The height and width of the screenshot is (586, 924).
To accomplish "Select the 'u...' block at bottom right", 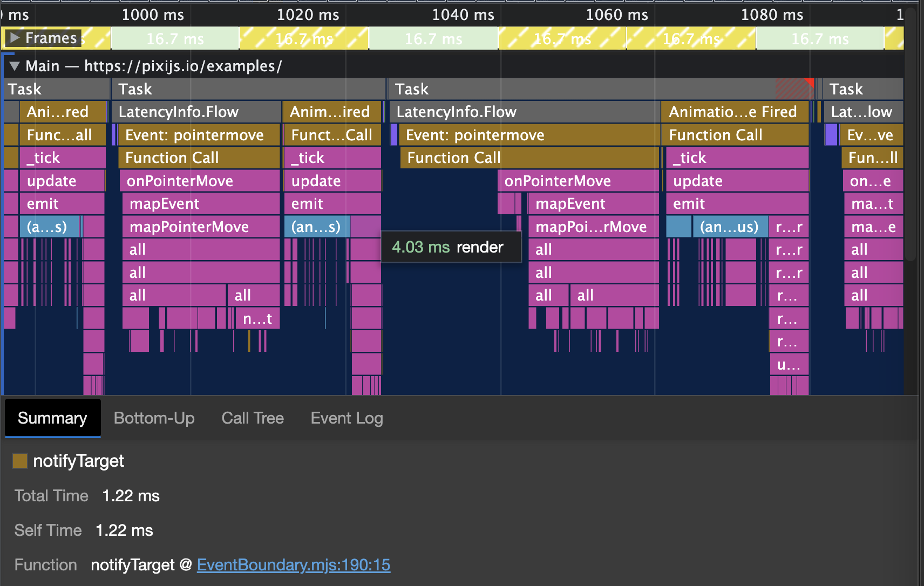I will (x=789, y=364).
